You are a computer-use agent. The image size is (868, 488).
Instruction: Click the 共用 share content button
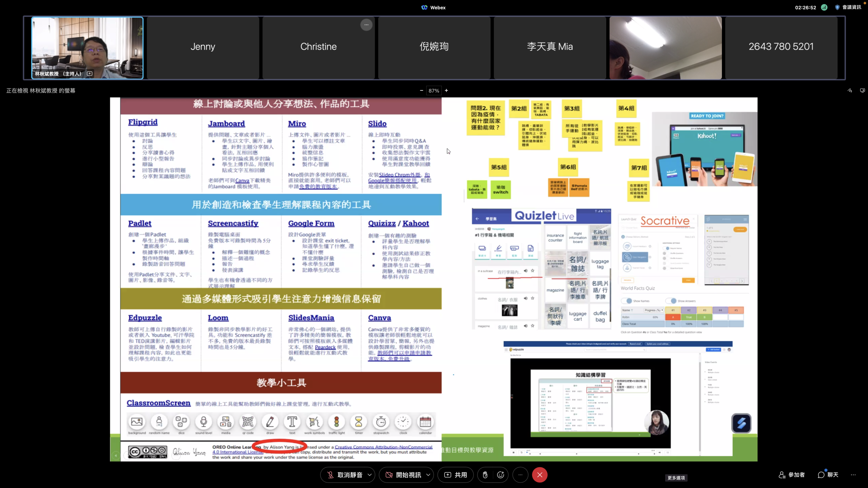click(455, 475)
